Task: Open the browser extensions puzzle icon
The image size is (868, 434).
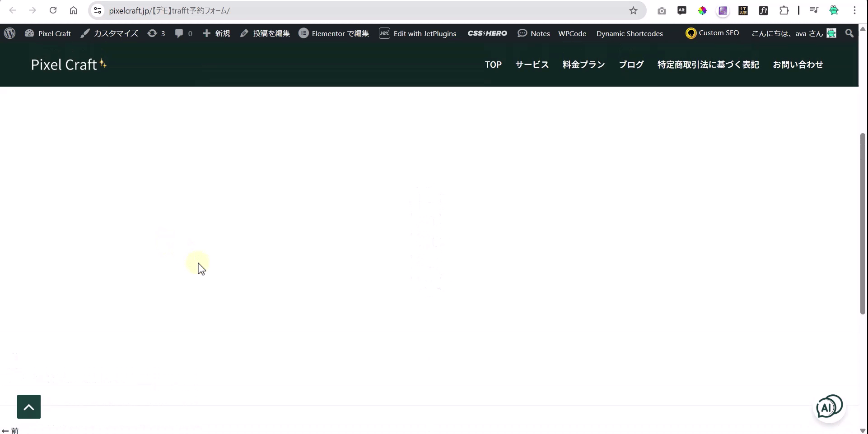Action: click(x=784, y=10)
